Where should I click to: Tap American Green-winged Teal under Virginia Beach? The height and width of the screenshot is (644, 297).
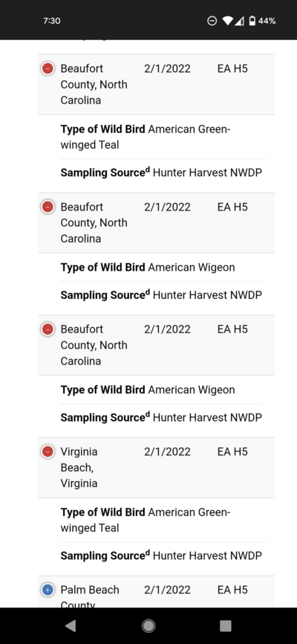coord(146,520)
